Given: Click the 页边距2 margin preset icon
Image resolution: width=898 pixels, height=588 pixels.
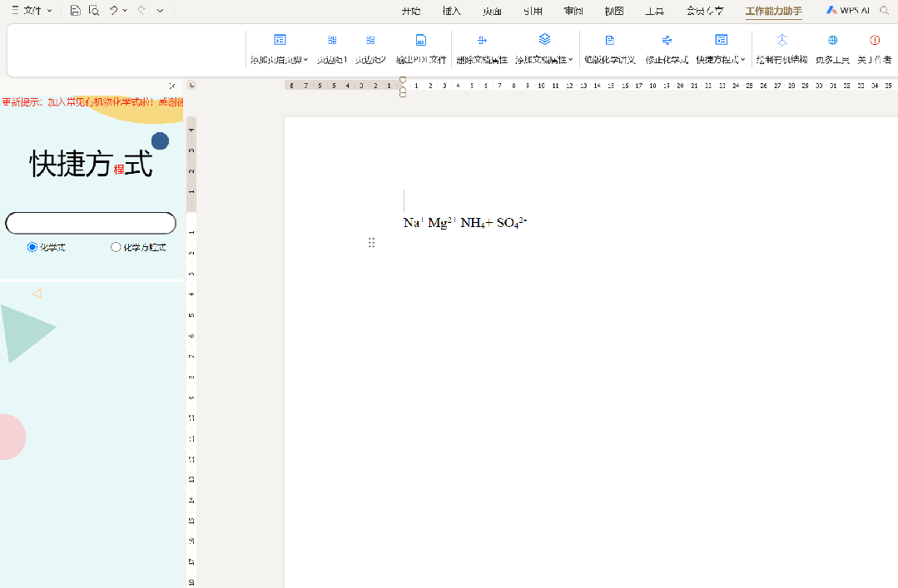Looking at the screenshot, I should click(370, 41).
